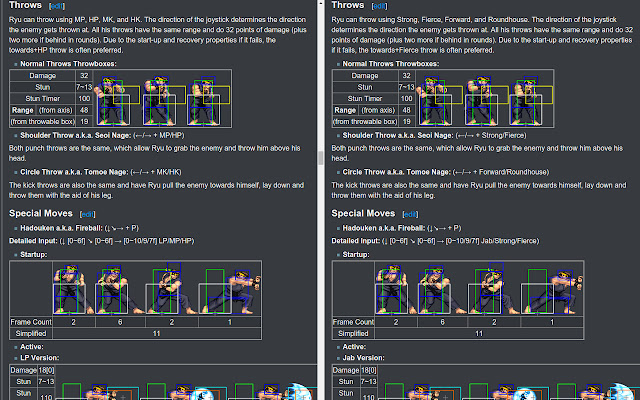Click Damage value '18[0]' in right bottom table

(369, 370)
